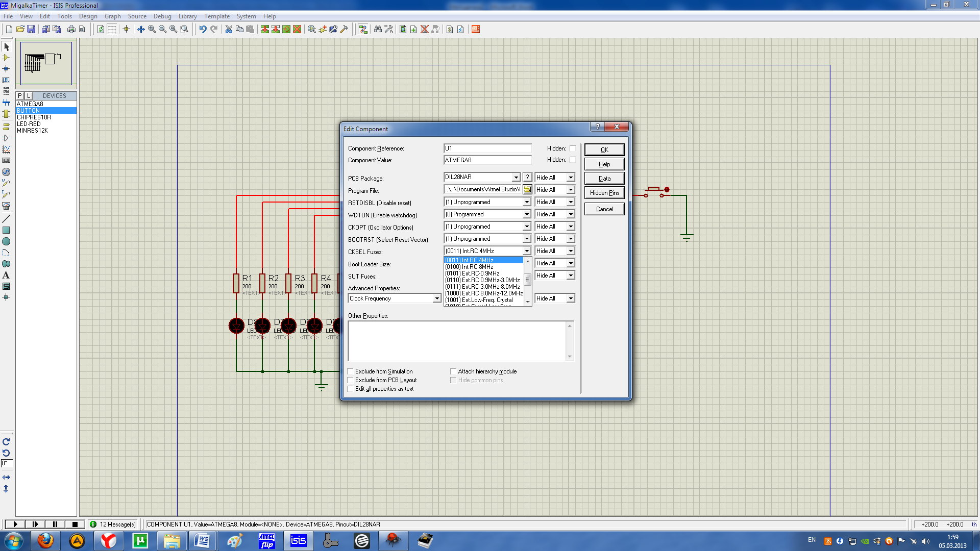The image size is (980, 551).
Task: Open the Debug menu
Action: click(x=162, y=16)
